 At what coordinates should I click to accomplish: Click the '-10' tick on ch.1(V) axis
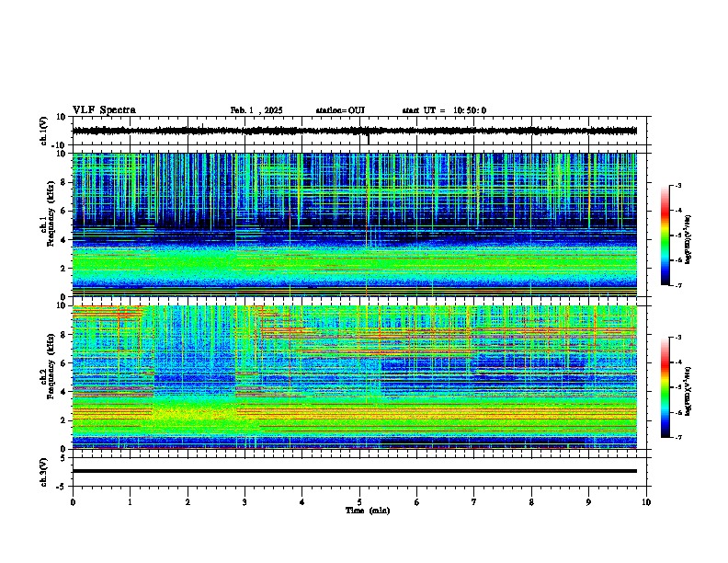tap(60, 145)
